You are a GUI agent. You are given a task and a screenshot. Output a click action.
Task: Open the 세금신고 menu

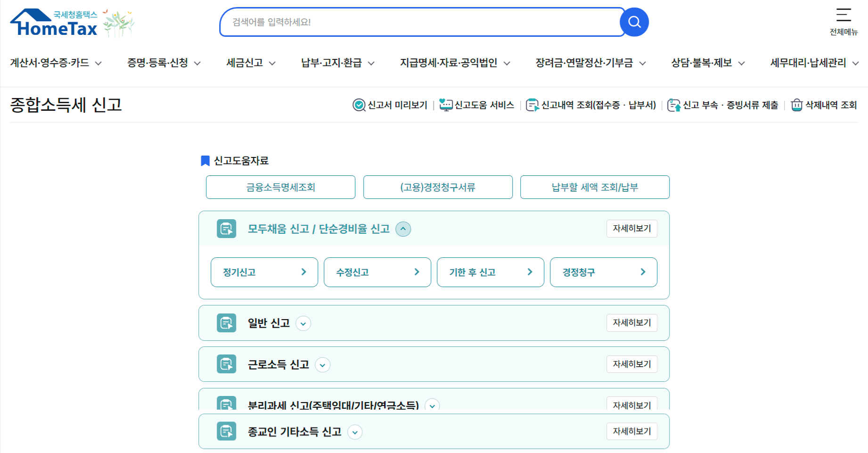(x=245, y=63)
